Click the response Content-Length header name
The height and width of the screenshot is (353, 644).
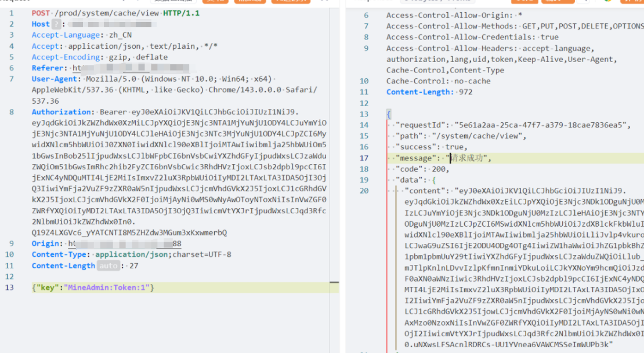pyautogui.click(x=419, y=92)
